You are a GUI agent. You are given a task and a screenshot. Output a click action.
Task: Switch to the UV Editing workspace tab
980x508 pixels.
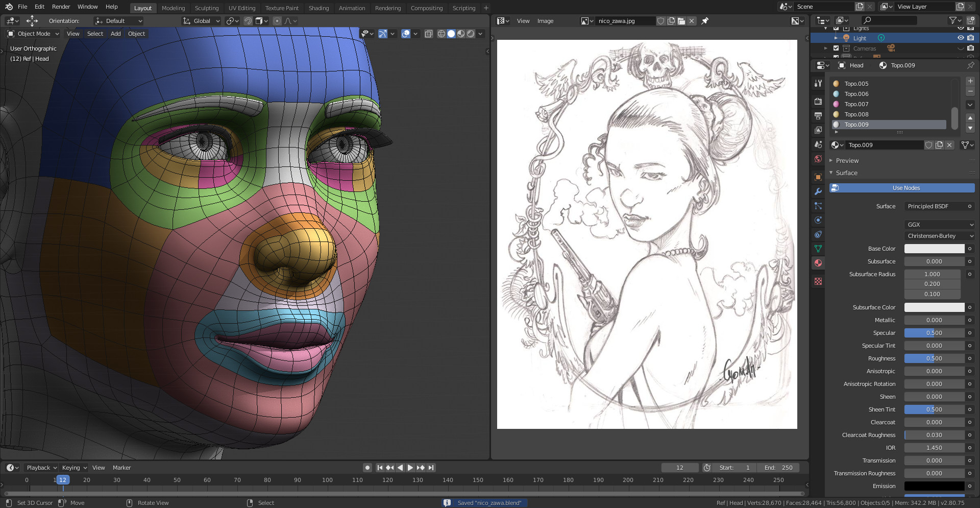(242, 8)
